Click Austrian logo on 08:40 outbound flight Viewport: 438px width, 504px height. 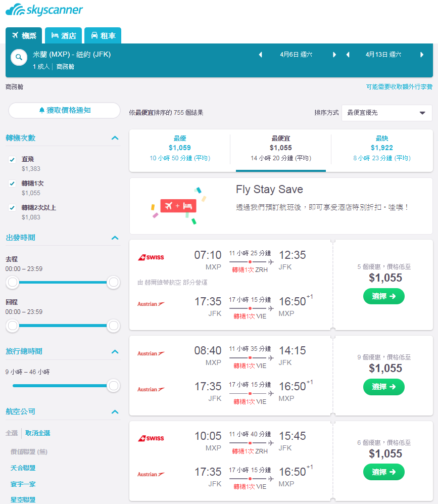[151, 353]
